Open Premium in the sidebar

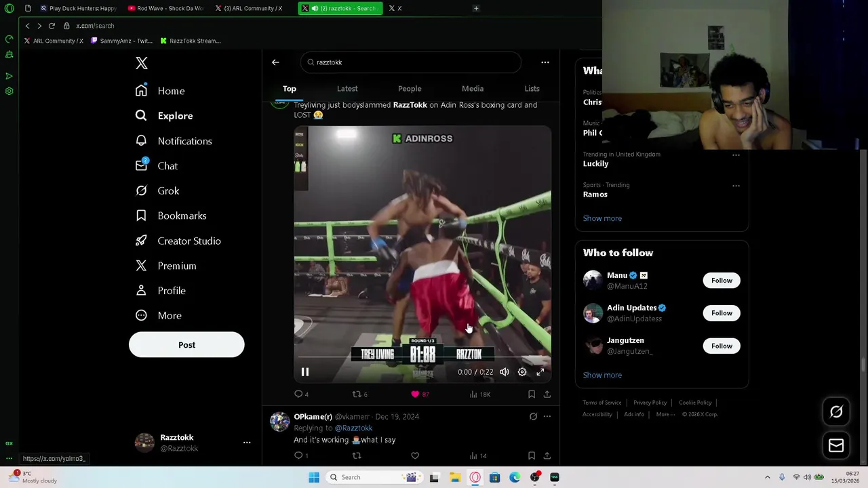[166, 266]
